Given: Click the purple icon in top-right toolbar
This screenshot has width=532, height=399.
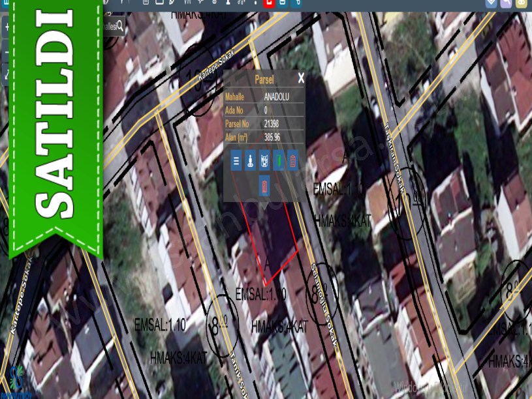Looking at the screenshot, I should tap(507, 3).
